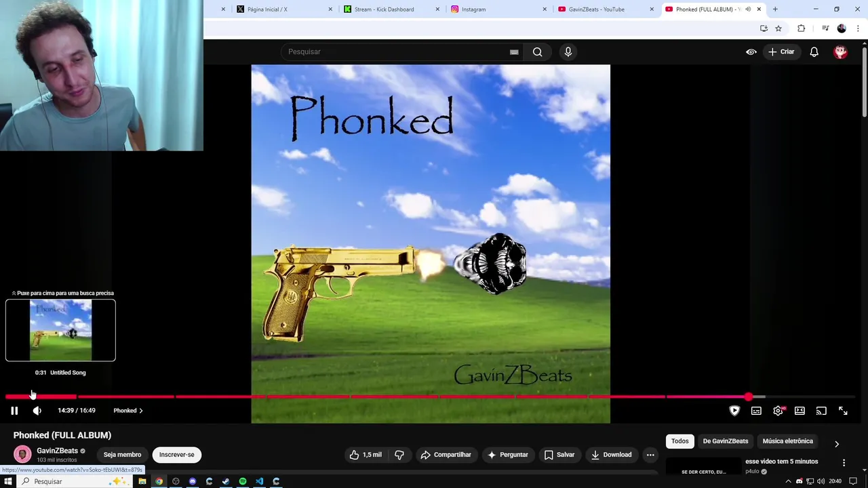Screen dimensions: 868x488
Task: Open suggested video 'esse video tem 5 minutos'
Action: pyautogui.click(x=781, y=462)
